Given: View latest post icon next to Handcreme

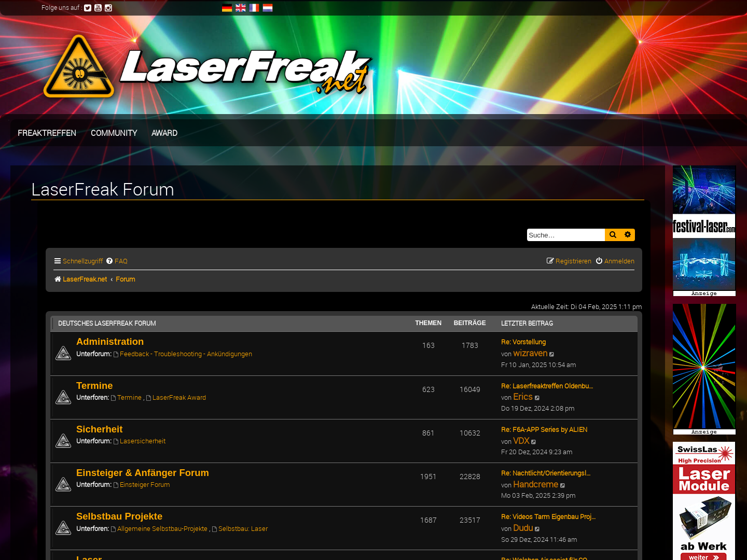Looking at the screenshot, I should coord(563,485).
